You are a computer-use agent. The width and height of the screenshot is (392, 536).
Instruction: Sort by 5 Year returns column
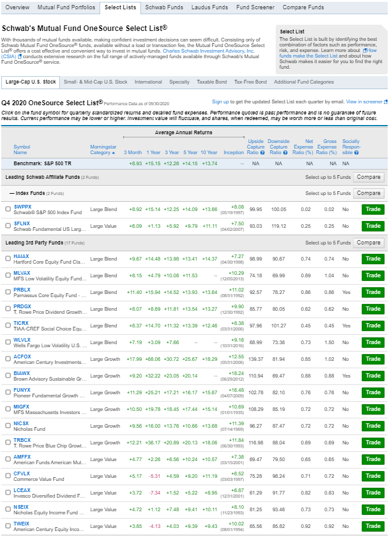190,152
